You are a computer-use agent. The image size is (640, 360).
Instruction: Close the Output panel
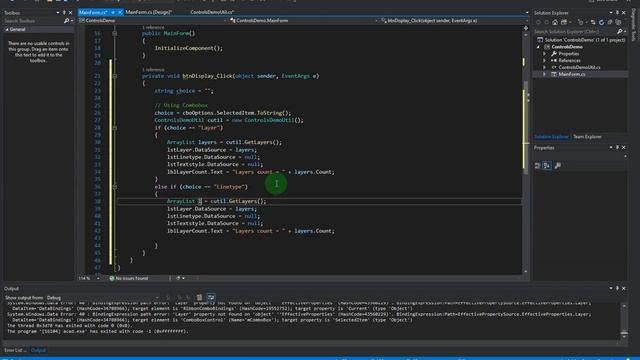click(x=624, y=288)
